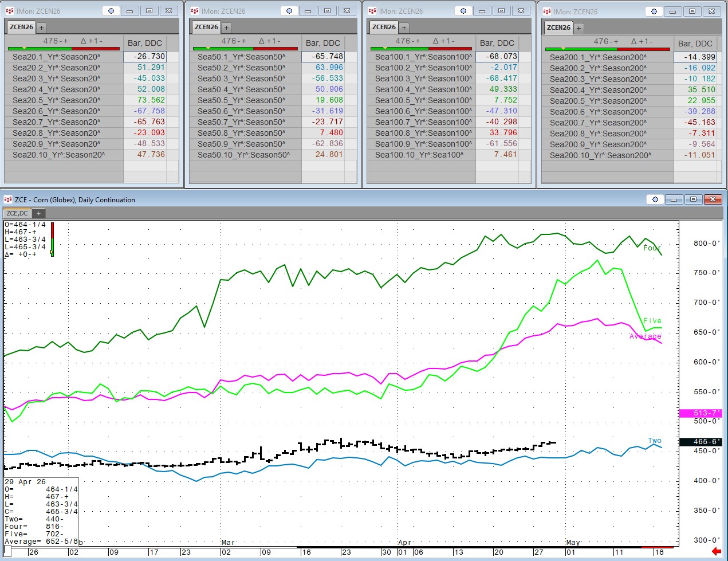Click the circle link icon in chart title bar
728x561 pixels.
[655, 199]
